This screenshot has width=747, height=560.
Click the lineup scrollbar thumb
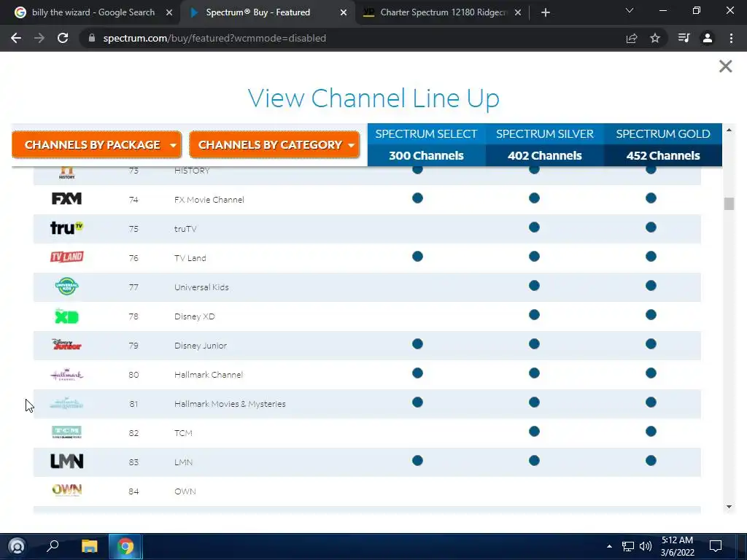coord(729,203)
